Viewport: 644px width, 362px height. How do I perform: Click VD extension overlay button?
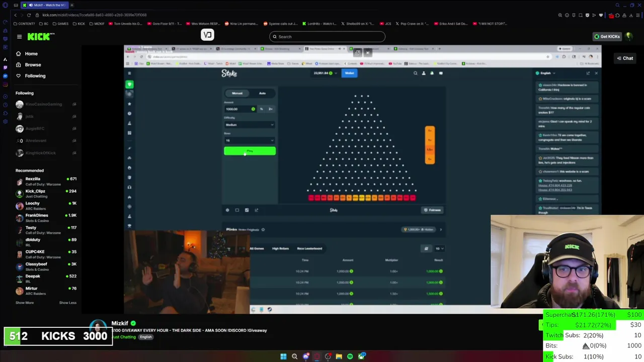208,35
